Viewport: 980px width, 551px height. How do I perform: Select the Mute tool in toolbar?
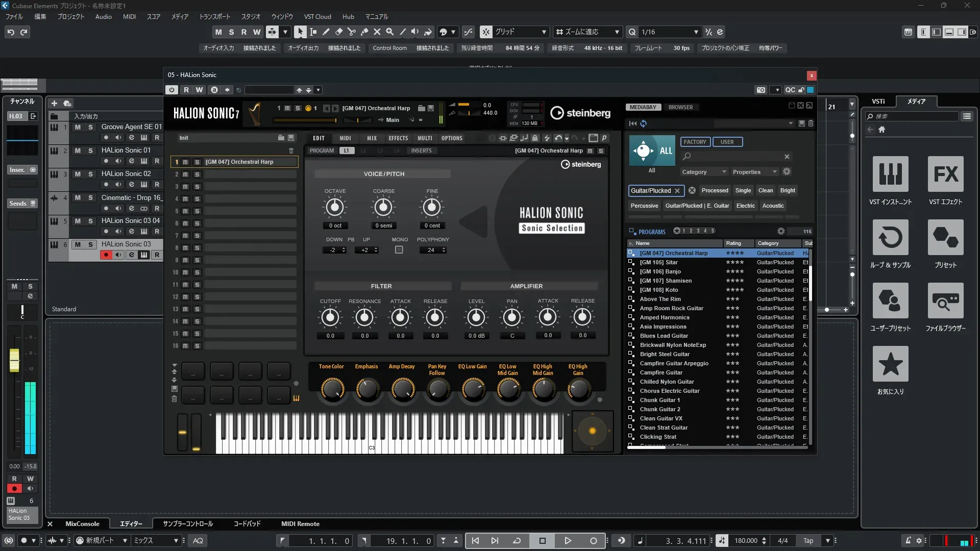click(377, 32)
